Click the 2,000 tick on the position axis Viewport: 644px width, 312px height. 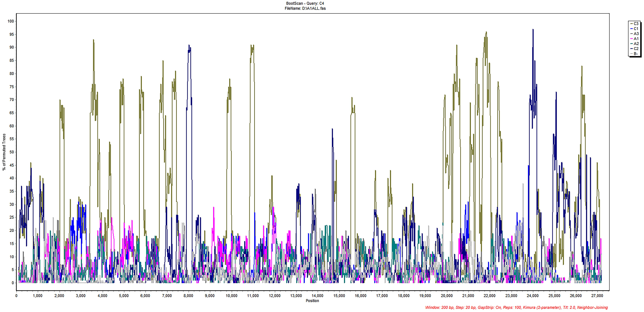pyautogui.click(x=59, y=296)
